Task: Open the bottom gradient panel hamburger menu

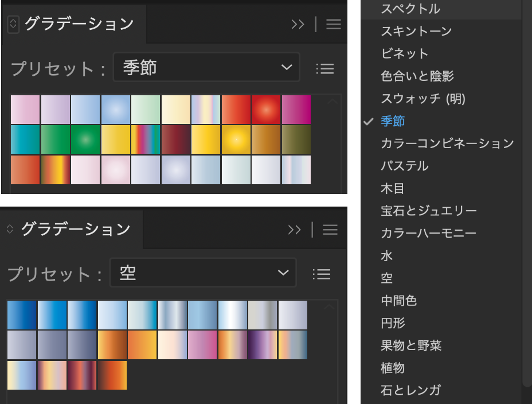Action: (330, 230)
